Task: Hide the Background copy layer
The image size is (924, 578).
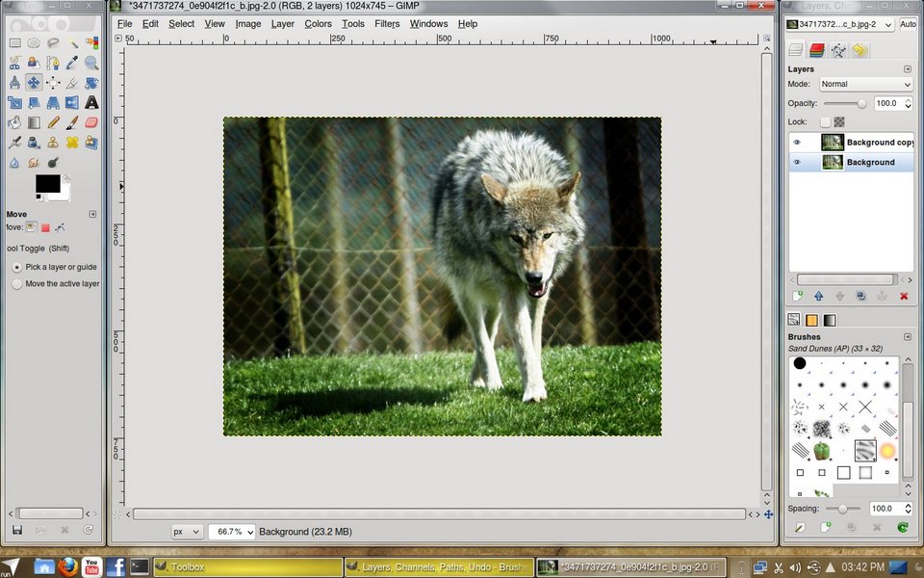Action: (797, 143)
